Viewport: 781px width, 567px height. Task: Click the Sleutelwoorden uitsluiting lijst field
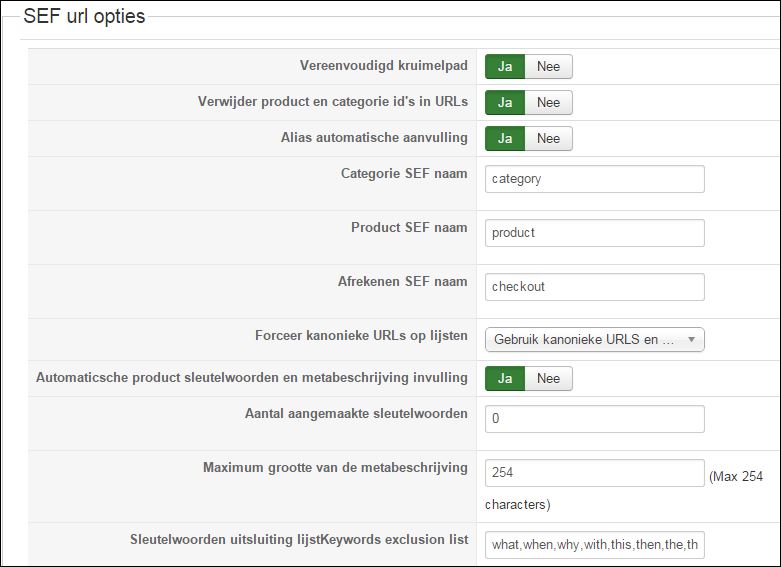pyautogui.click(x=594, y=545)
